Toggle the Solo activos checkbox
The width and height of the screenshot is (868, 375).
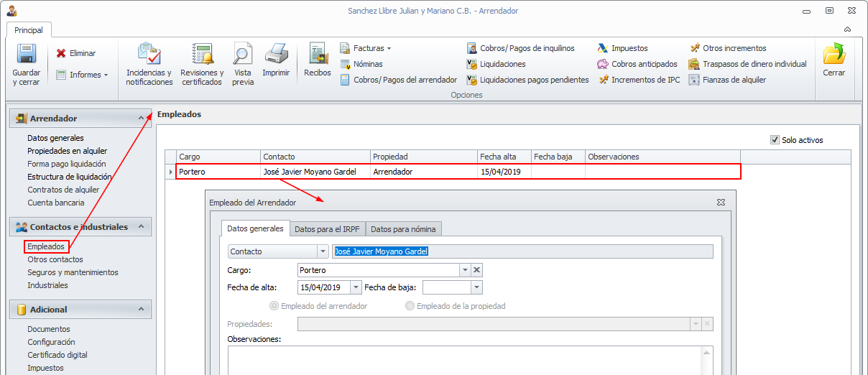[x=775, y=140]
